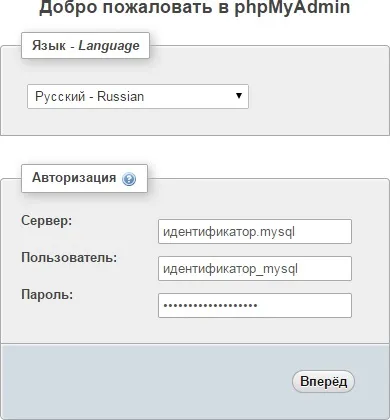Focus the Пользователь input field
Screen dimensions: 390x420
255,268
